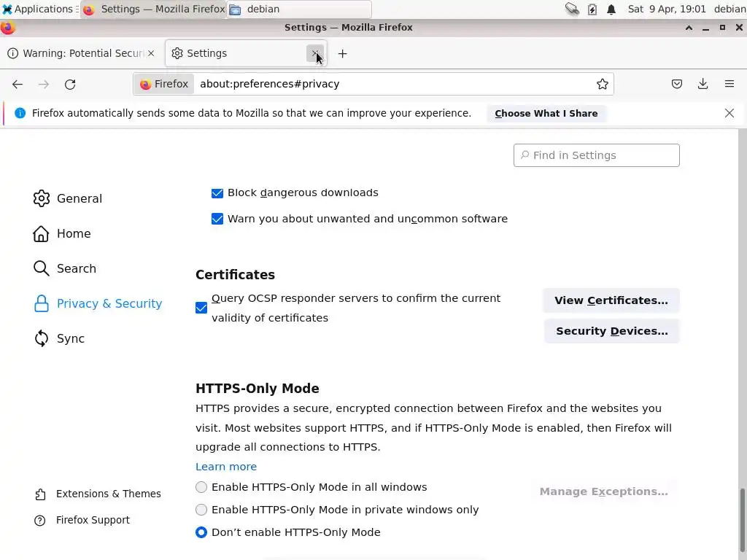Enable HTTPS-Only Mode in all windows

[x=201, y=487]
